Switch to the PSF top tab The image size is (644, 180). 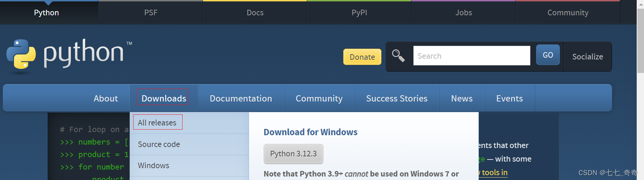click(x=151, y=12)
